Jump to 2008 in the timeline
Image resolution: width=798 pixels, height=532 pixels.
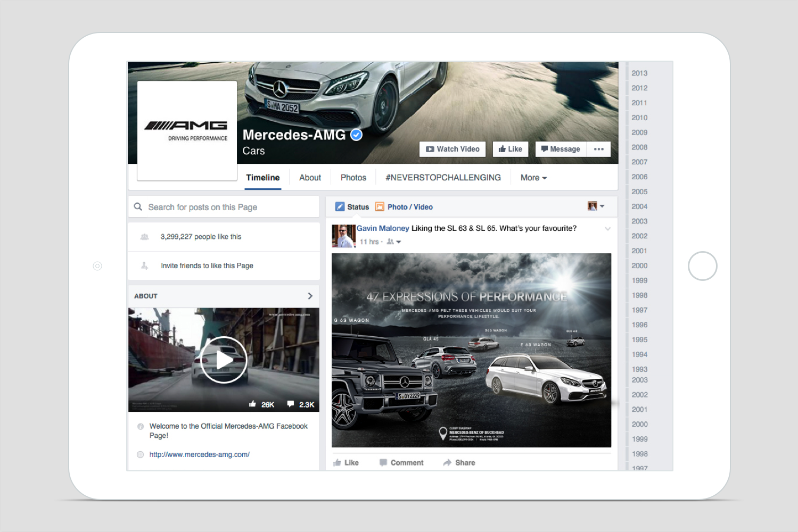639,147
